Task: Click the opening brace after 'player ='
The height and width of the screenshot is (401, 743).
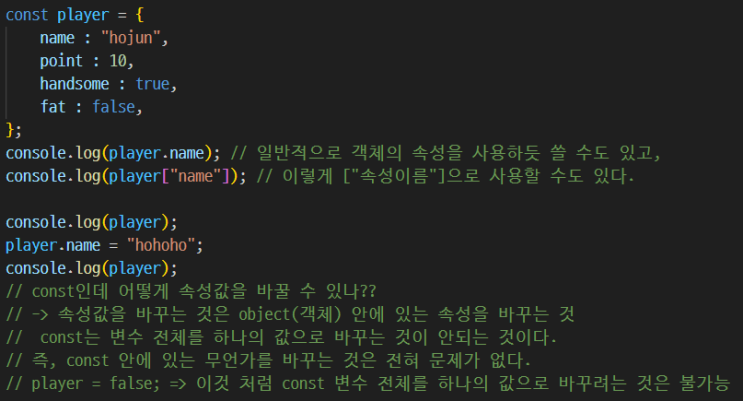Action: click(139, 15)
